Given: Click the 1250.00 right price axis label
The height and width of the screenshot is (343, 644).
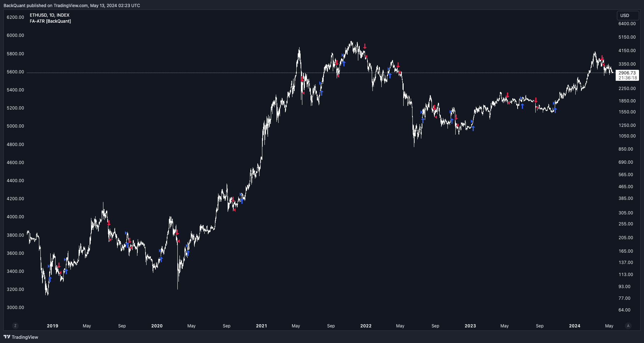Looking at the screenshot, I should point(627,125).
